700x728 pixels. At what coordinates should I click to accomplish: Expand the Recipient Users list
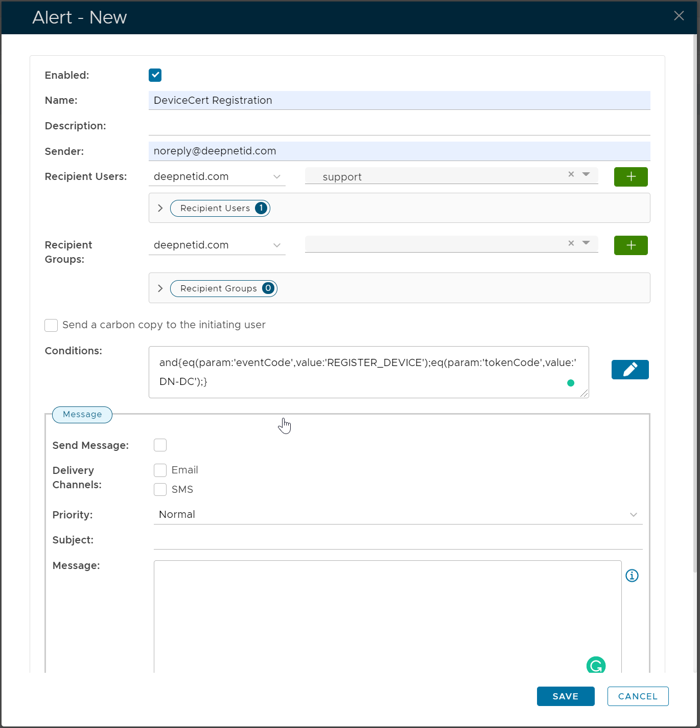[x=160, y=208]
